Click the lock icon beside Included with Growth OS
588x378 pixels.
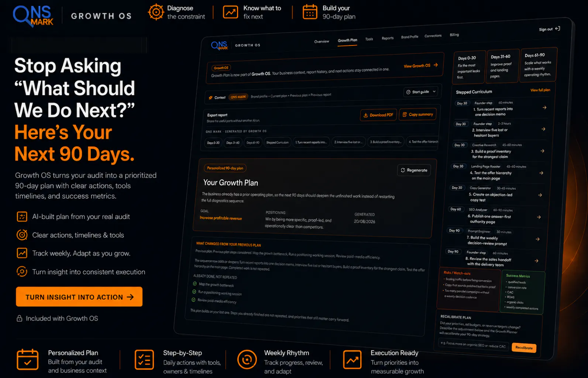[x=20, y=318]
